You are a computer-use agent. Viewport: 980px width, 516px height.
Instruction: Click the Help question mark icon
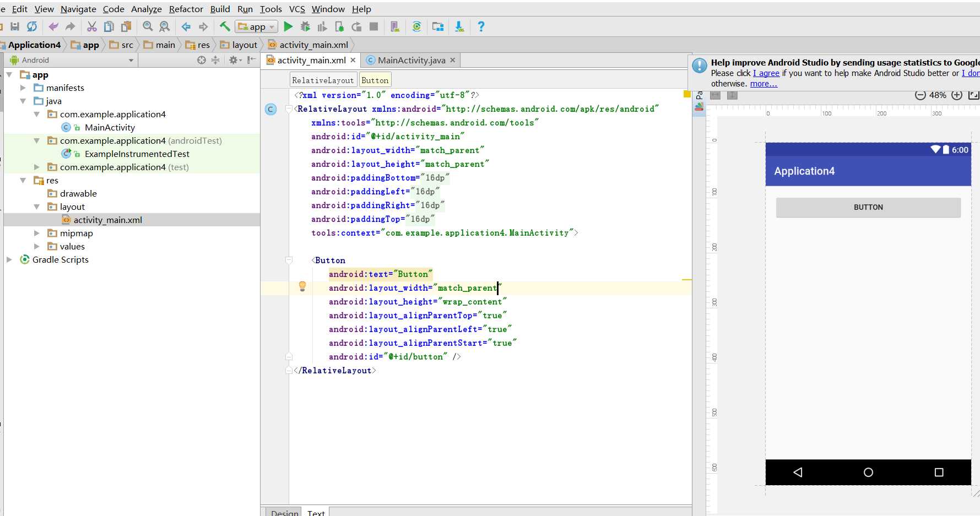(481, 26)
